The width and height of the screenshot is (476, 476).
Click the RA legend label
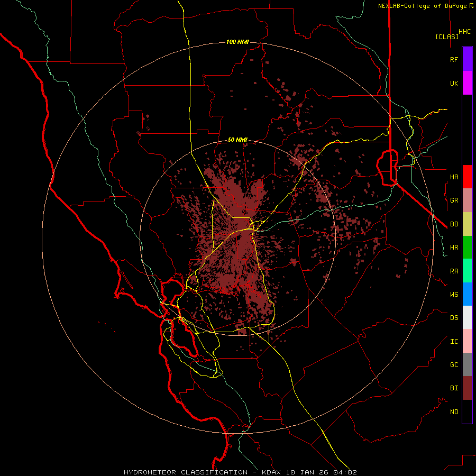454,271
